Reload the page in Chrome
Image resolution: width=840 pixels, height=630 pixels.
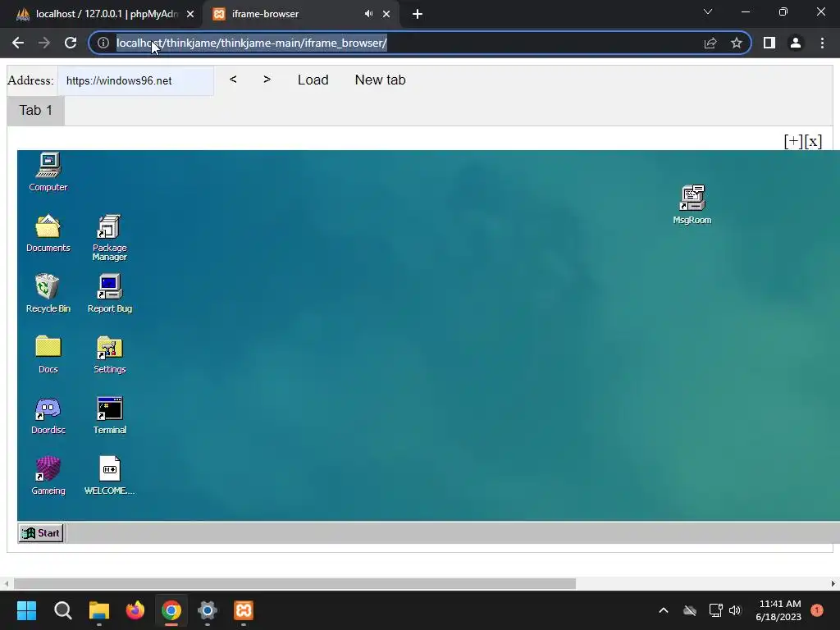tap(71, 43)
